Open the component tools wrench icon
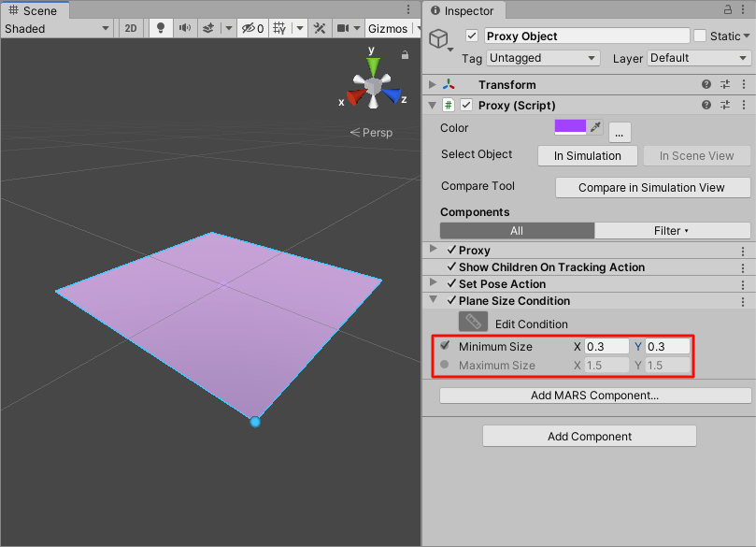 (x=320, y=28)
